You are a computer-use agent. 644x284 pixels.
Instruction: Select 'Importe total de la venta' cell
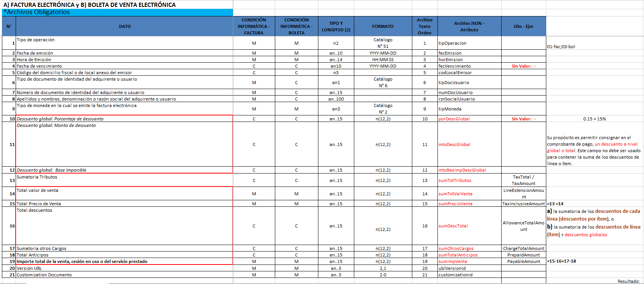click(x=124, y=261)
